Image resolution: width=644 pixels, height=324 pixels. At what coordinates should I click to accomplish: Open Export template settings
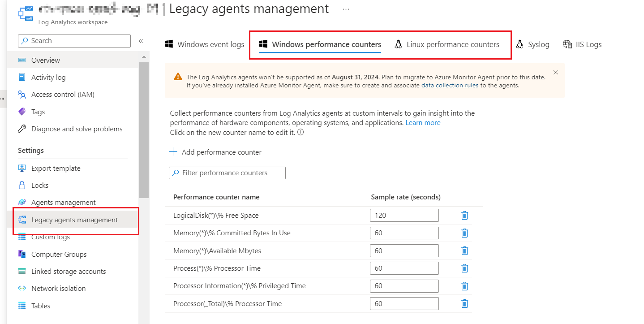[x=73, y=168]
